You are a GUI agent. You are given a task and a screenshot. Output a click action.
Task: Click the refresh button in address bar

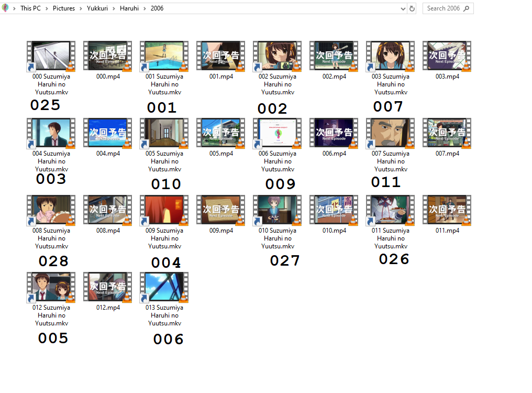pyautogui.click(x=412, y=8)
